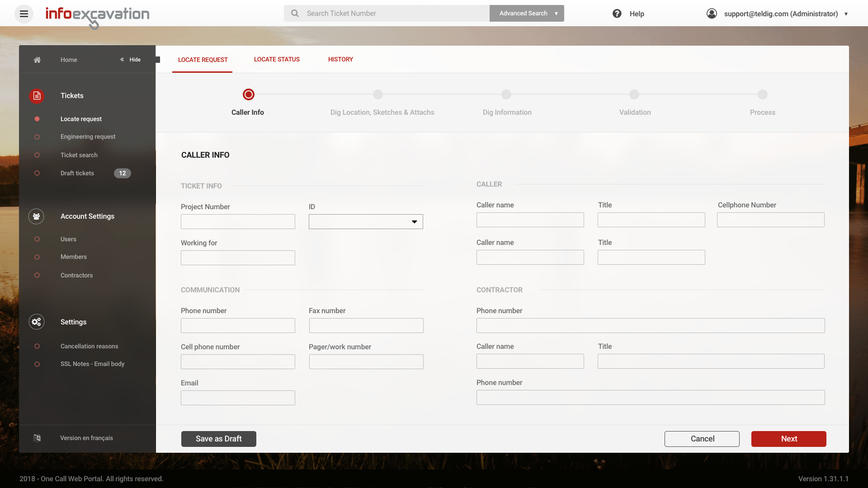This screenshot has height=488, width=868.
Task: Select the Draft tickets sidebar bullet
Action: click(x=37, y=173)
